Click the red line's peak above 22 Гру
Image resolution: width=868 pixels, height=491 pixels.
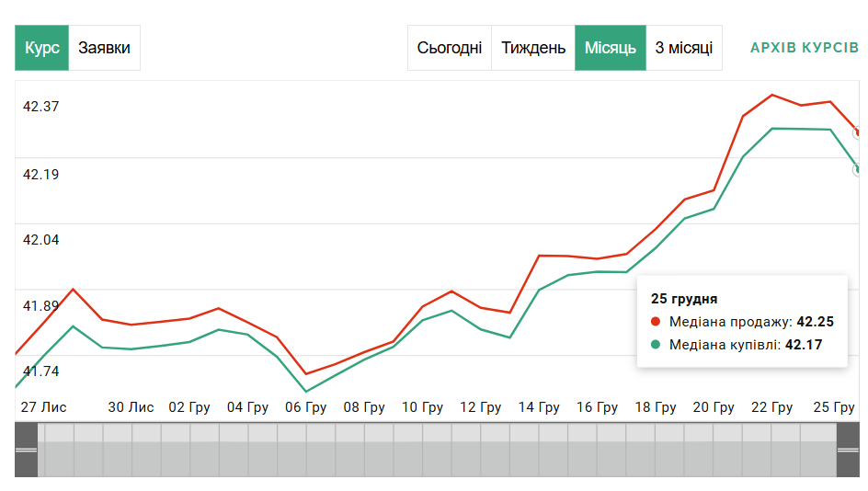pos(771,95)
